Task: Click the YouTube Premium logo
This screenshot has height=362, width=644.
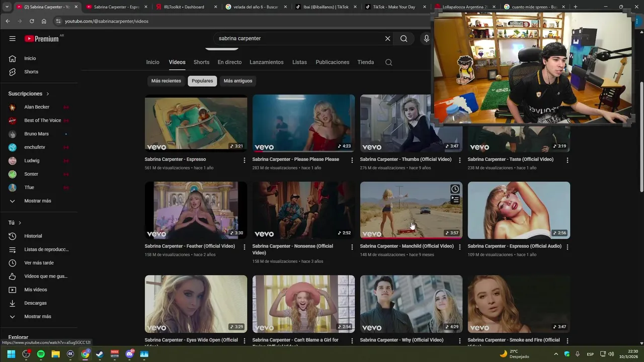Action: pos(42,39)
